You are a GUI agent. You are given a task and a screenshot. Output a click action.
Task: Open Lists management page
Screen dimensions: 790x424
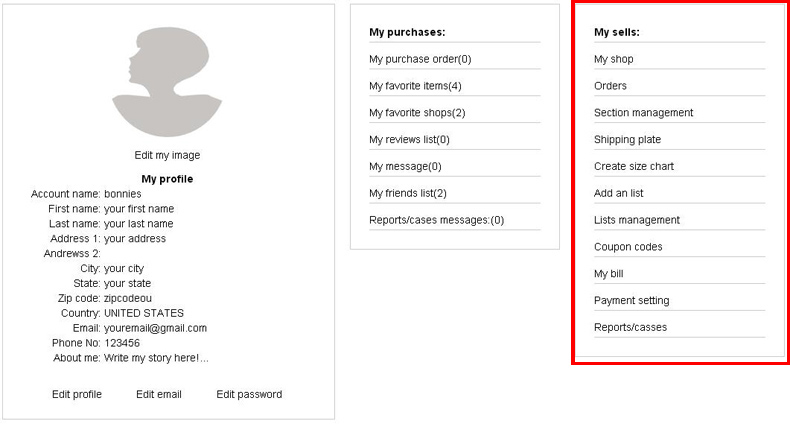(636, 220)
